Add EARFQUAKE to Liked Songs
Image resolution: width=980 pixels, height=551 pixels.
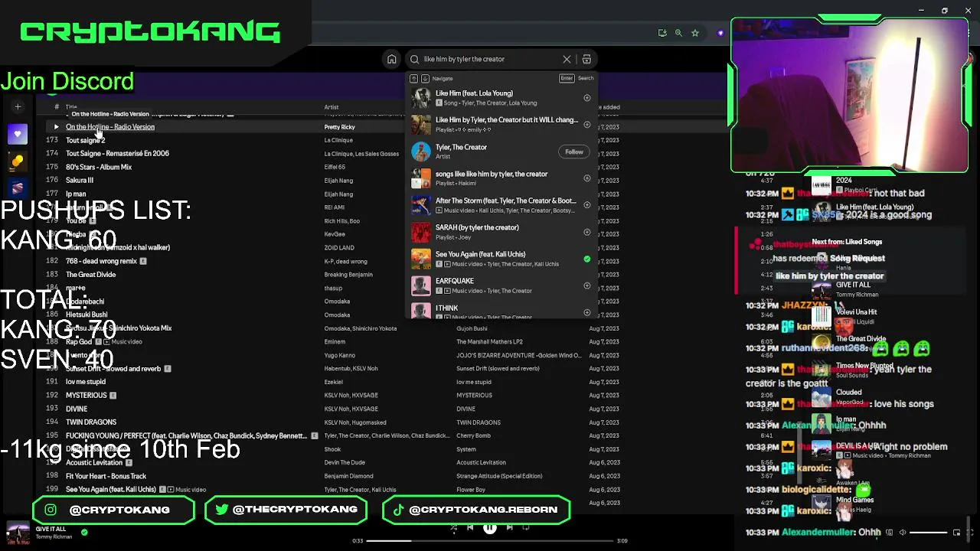click(587, 285)
